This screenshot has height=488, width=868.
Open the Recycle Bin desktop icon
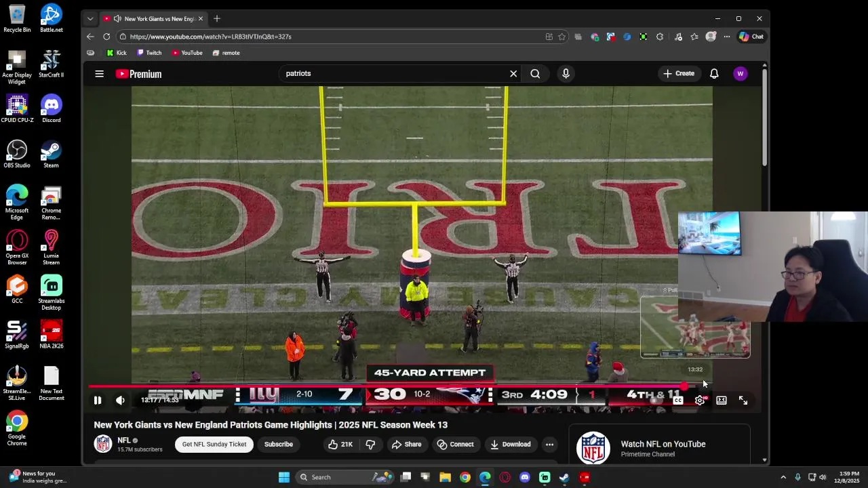[17, 18]
